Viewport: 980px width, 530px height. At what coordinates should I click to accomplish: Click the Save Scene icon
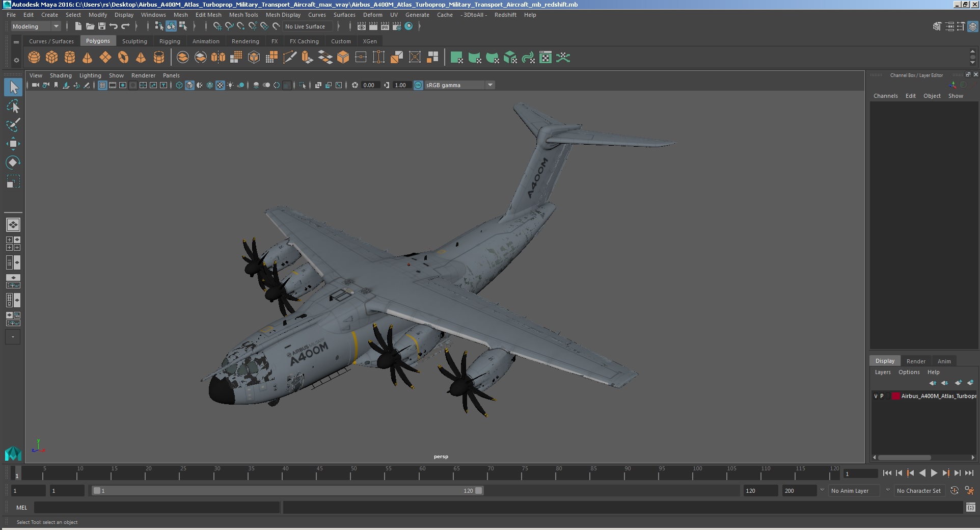pos(102,26)
